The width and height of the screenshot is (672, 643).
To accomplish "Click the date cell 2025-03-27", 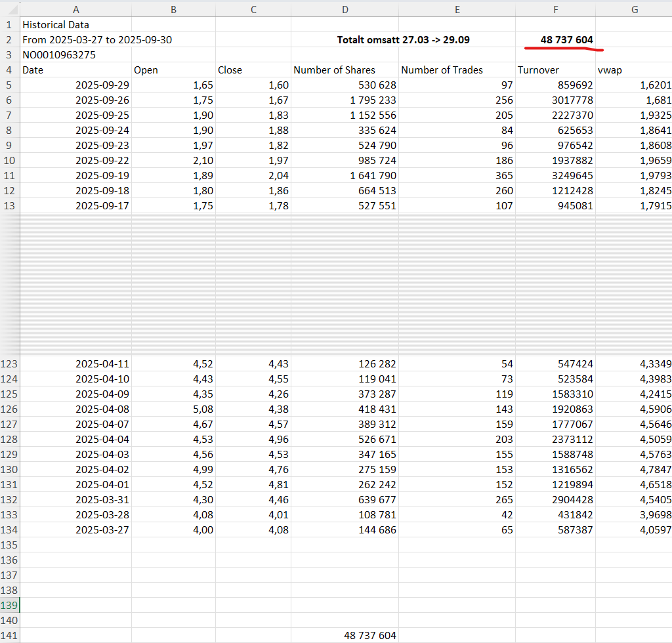I will point(102,529).
